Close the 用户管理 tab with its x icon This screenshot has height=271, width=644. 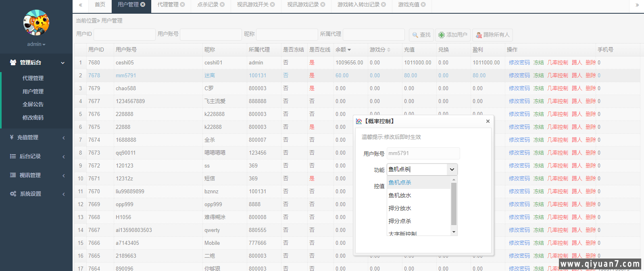click(143, 5)
